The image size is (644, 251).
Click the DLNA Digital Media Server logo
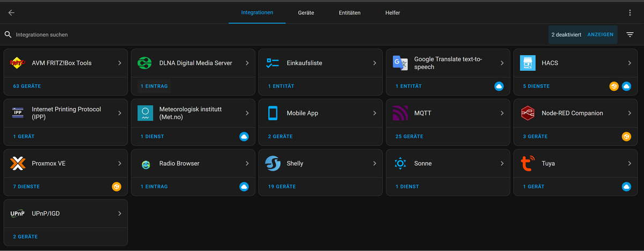(145, 63)
